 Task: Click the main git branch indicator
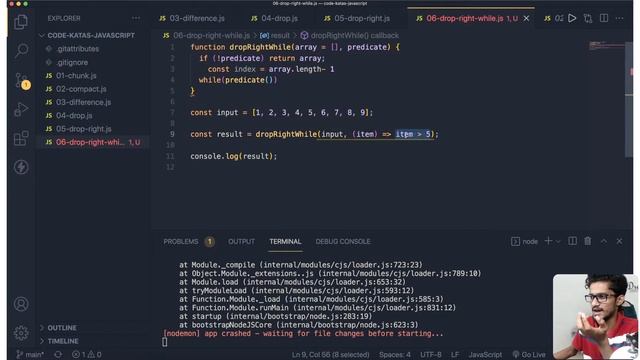point(31,354)
